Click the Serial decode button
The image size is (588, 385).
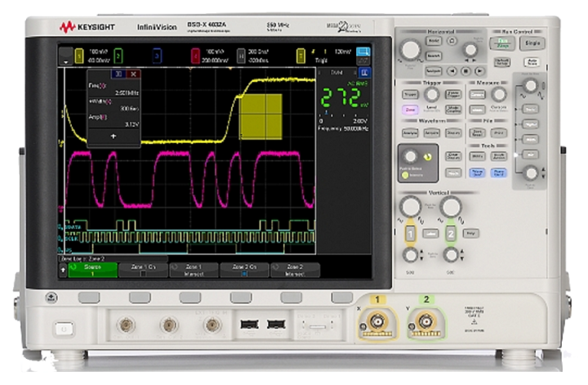point(531,110)
